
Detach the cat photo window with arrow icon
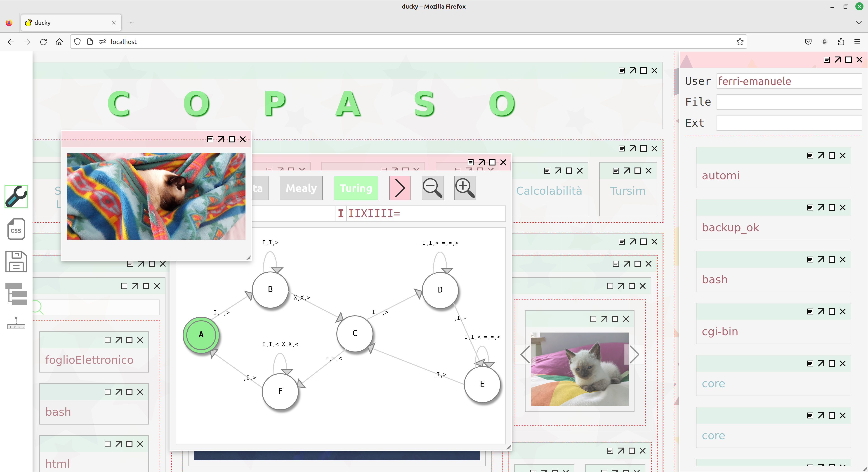(221, 139)
